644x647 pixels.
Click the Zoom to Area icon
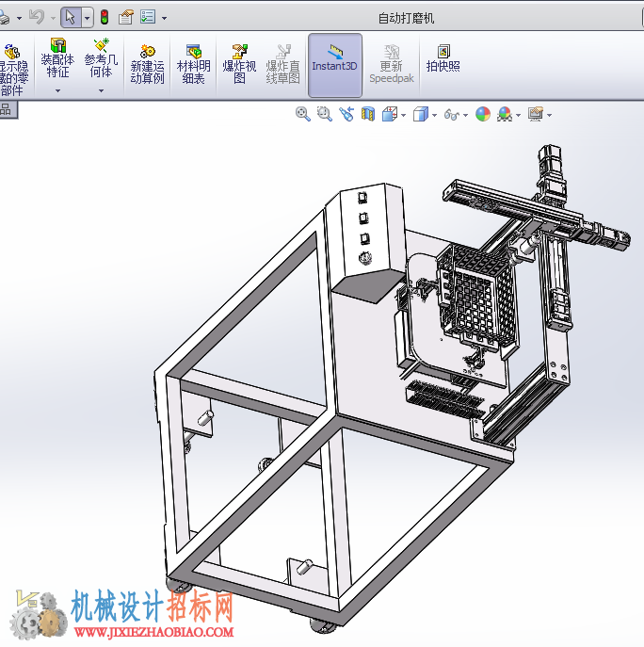[324, 114]
